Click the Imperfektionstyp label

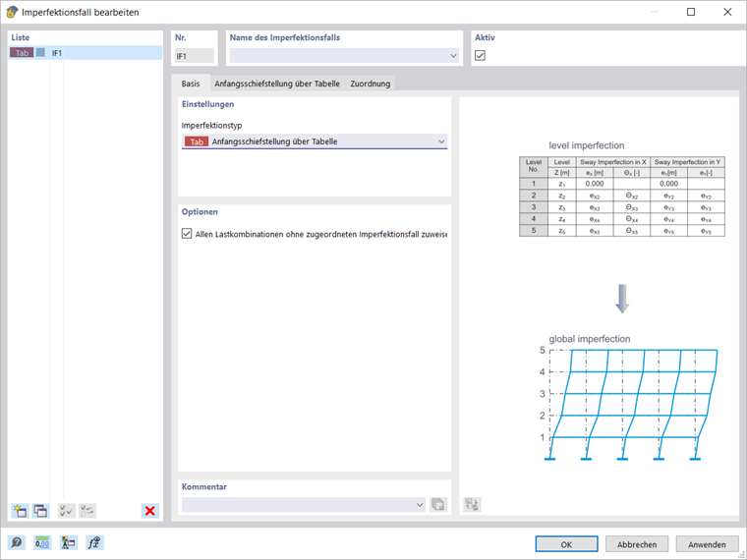click(211, 125)
